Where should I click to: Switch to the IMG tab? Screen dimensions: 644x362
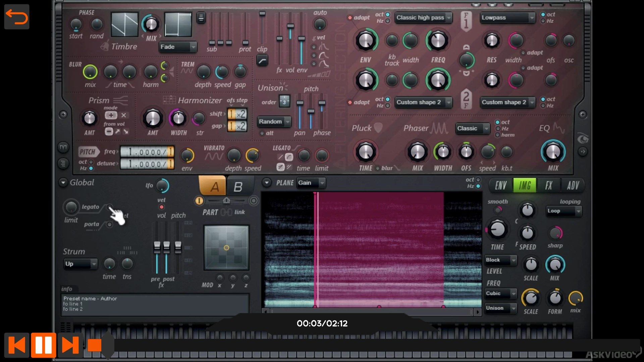[525, 185]
